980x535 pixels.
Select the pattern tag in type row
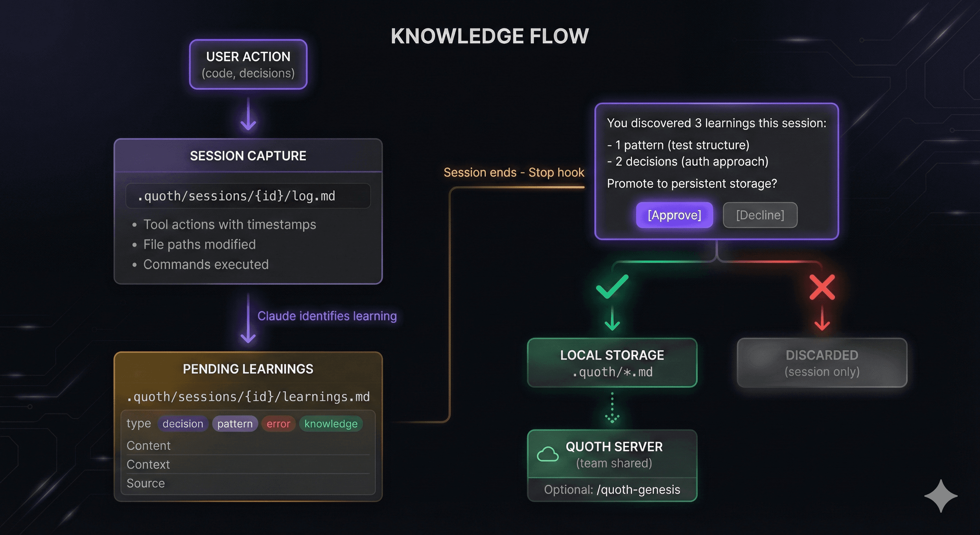[x=235, y=424]
